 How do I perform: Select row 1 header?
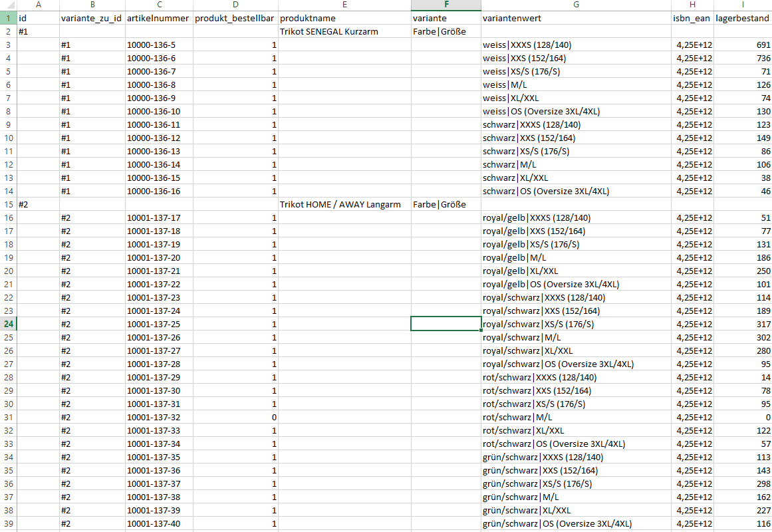click(x=9, y=18)
